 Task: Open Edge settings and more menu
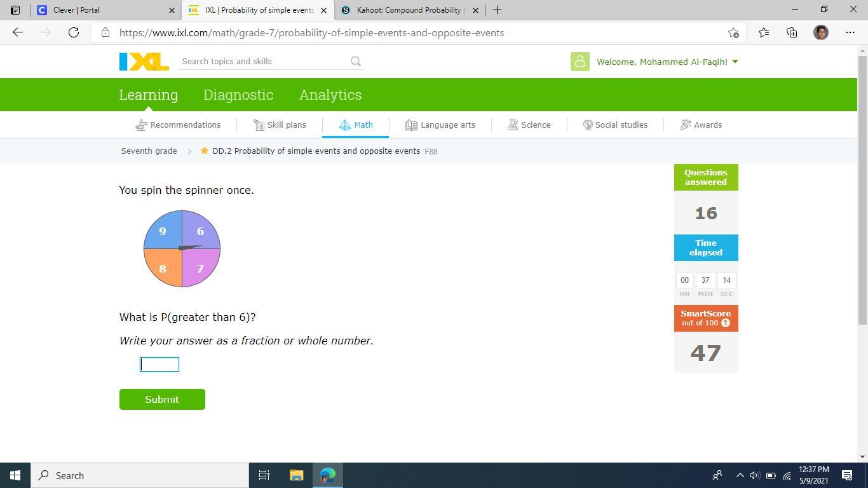[850, 32]
